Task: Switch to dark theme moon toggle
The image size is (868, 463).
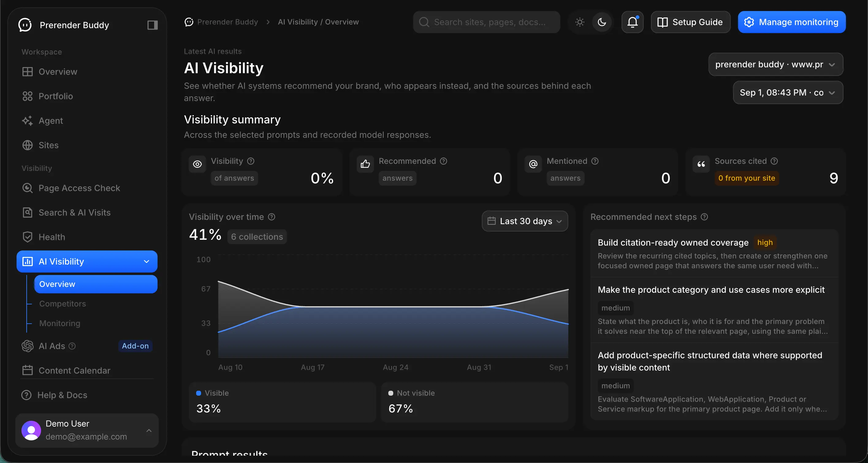Action: click(602, 22)
